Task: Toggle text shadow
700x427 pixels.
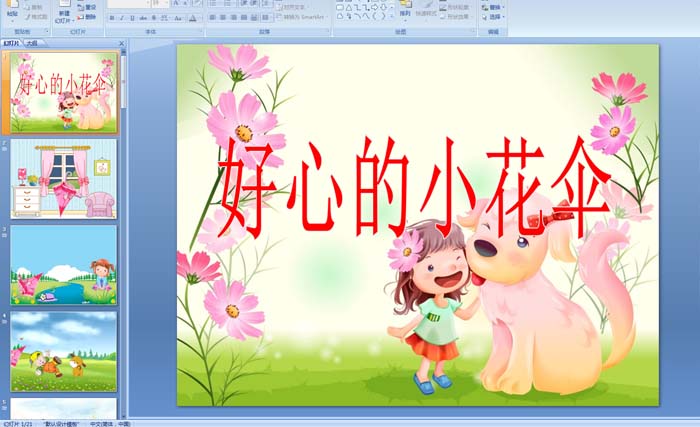Action: (x=154, y=18)
